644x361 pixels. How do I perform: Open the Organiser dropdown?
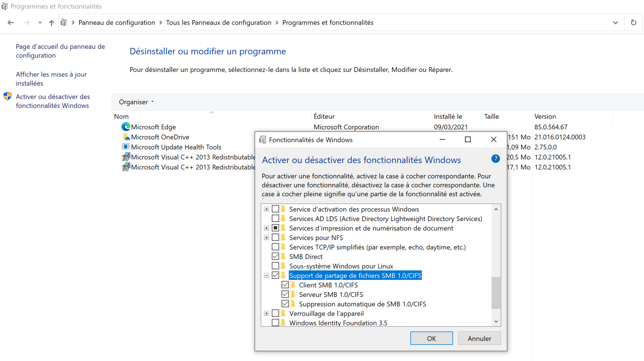point(136,102)
